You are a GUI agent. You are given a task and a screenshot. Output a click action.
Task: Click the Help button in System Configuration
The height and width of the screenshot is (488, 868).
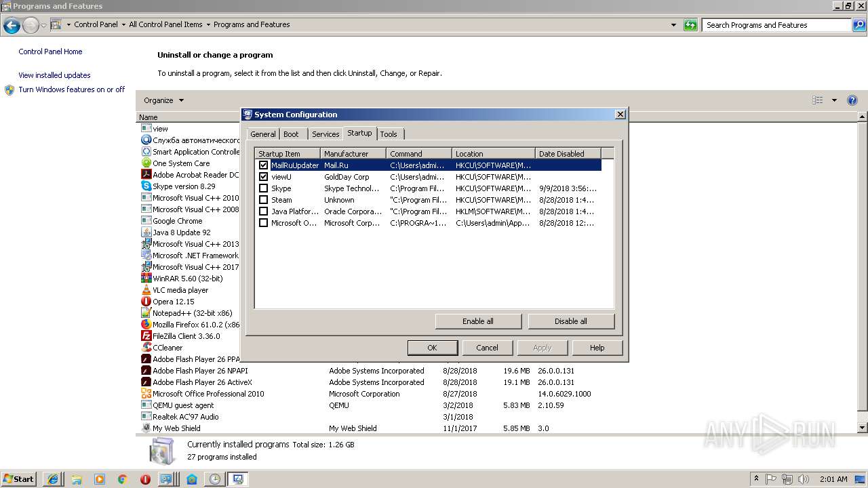point(597,348)
